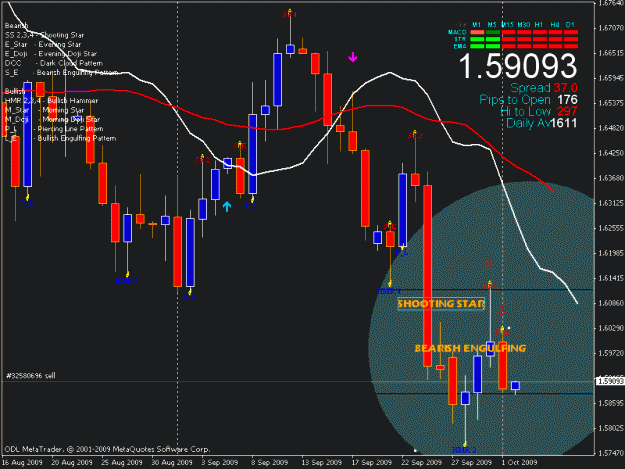Image resolution: width=625 pixels, height=469 pixels.
Task: Click the 1.64250 price axis value
Action: click(x=610, y=153)
